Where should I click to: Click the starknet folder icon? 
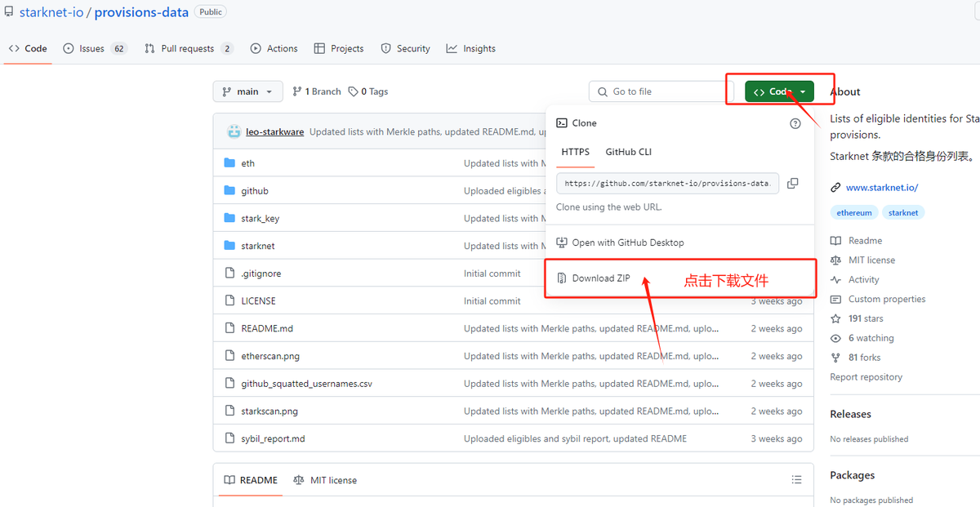pos(229,246)
